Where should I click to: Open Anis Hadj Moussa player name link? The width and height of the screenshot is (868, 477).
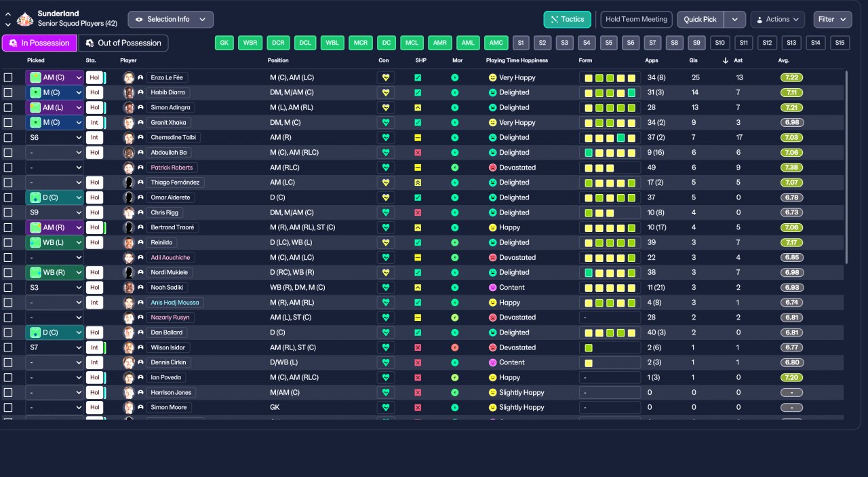[x=175, y=303]
